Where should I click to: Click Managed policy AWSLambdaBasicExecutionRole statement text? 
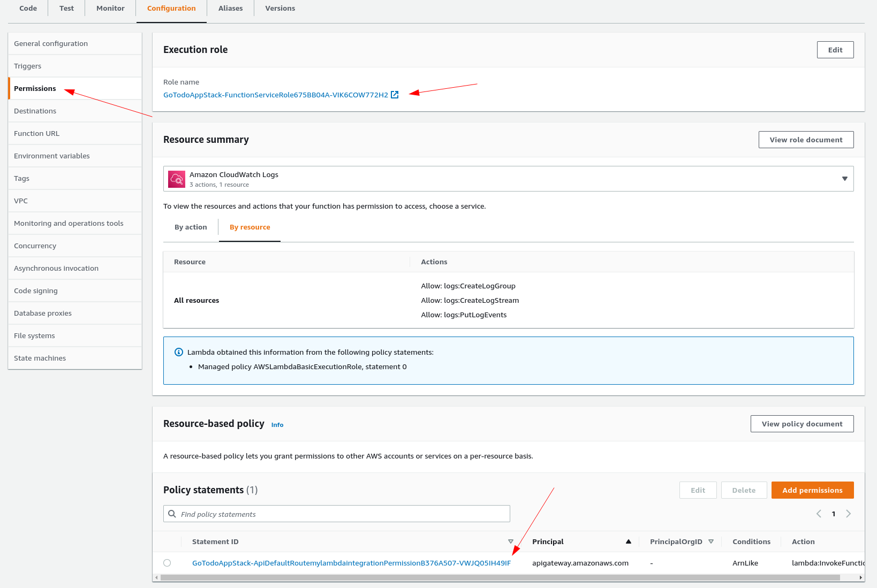(x=303, y=366)
